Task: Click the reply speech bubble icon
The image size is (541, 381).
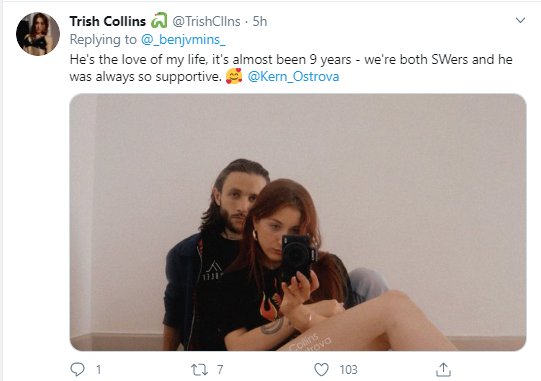Action: pos(77,369)
